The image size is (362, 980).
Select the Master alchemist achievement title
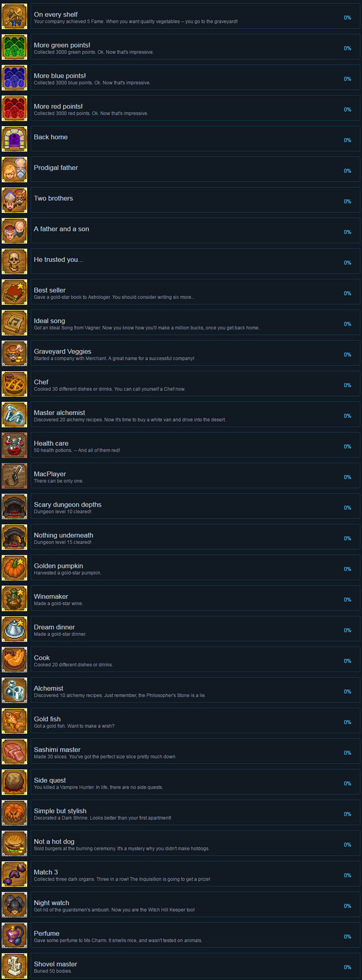[59, 413]
